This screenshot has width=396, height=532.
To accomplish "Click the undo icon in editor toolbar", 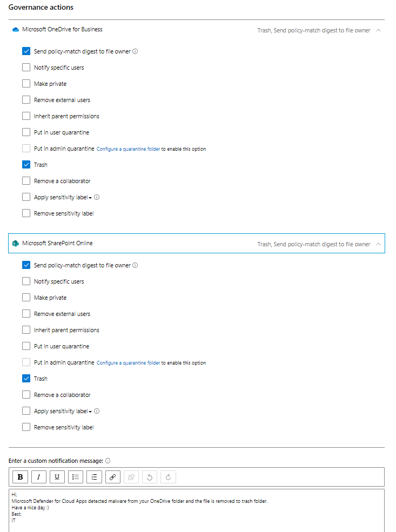I will [x=150, y=477].
